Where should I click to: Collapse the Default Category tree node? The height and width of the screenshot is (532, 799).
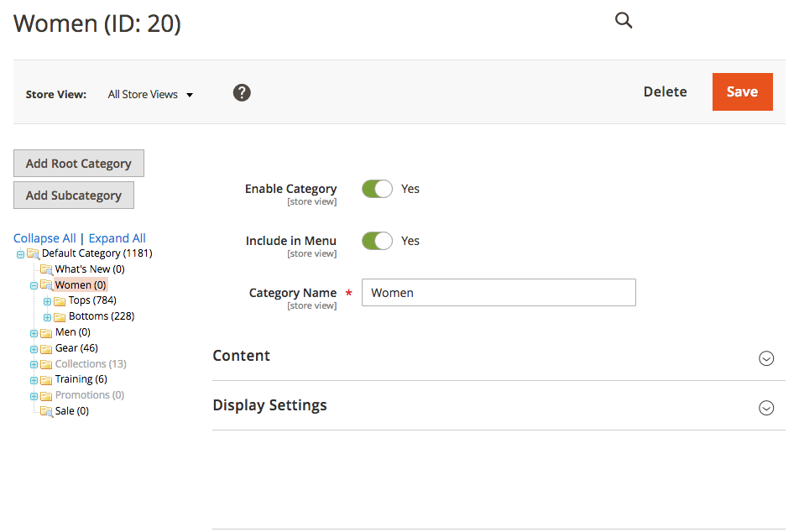pos(20,254)
